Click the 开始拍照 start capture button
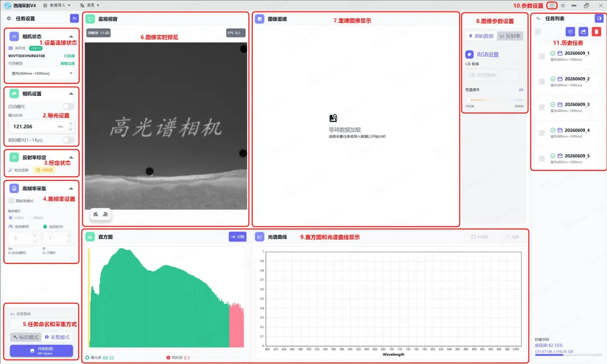This screenshot has width=607, height=364. tap(41, 351)
